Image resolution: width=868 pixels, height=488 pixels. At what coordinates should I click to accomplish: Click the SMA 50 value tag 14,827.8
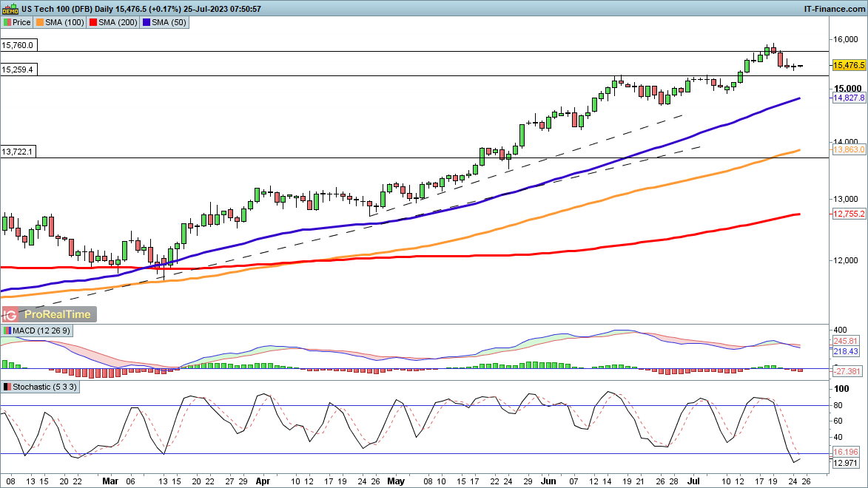(x=849, y=98)
